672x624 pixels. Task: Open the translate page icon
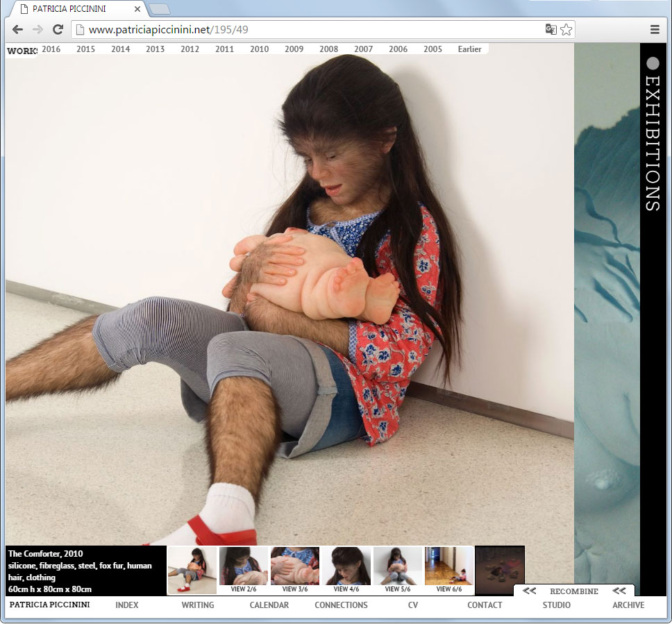click(x=551, y=29)
